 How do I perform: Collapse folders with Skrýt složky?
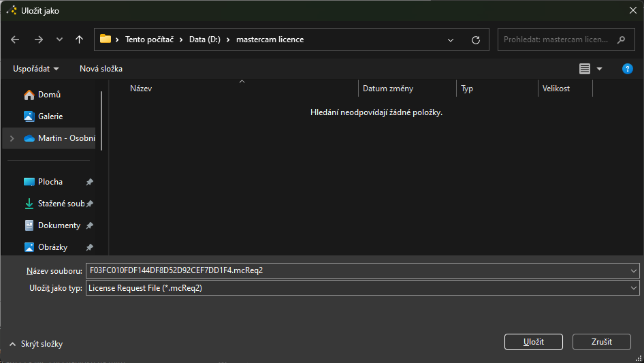point(37,345)
